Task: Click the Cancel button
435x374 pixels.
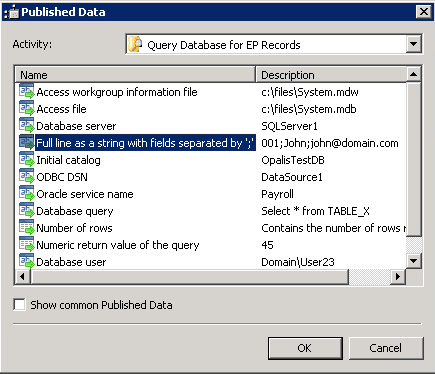Action: pos(386,348)
